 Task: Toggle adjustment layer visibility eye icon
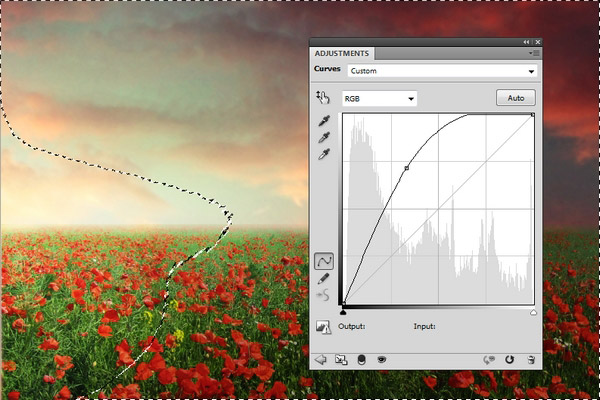point(381,359)
